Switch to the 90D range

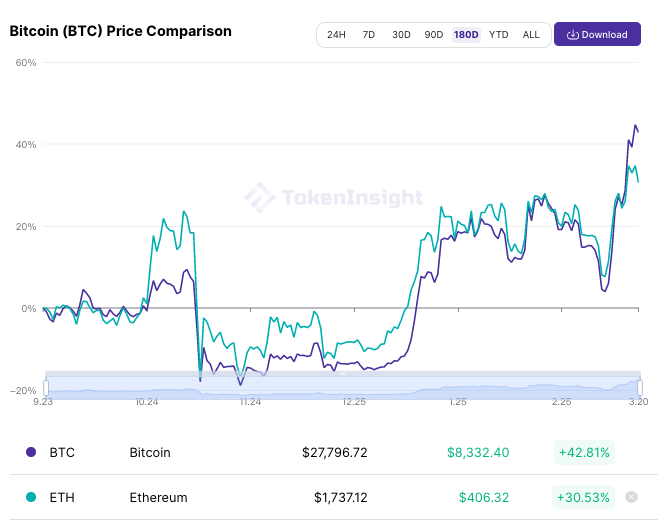tap(433, 35)
